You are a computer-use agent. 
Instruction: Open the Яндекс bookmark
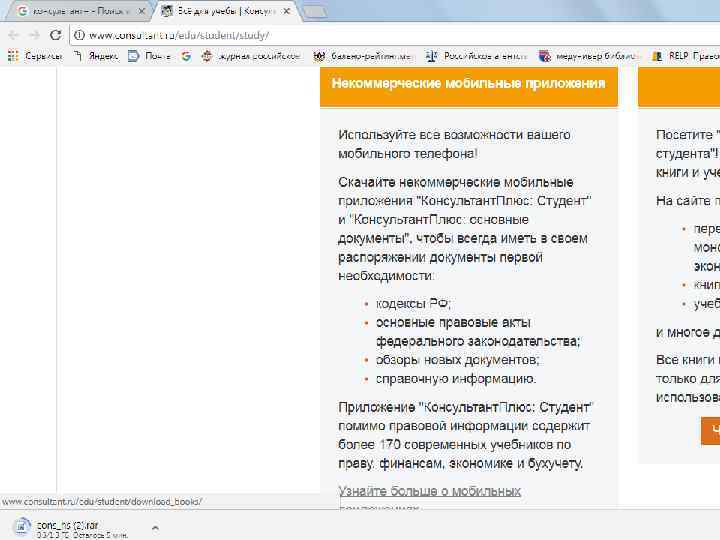[96, 56]
